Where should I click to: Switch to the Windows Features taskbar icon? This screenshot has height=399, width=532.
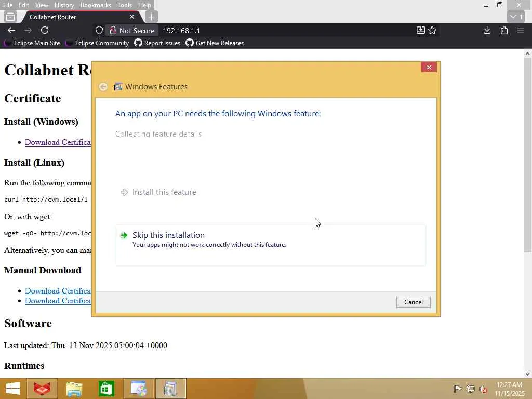[x=170, y=389]
